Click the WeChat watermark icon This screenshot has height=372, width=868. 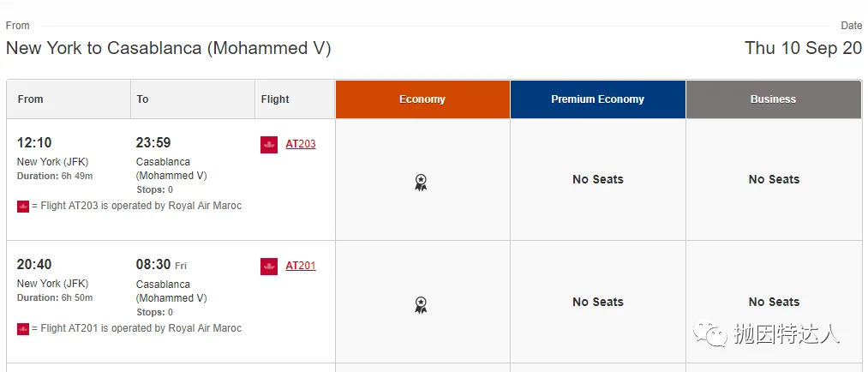(x=709, y=333)
